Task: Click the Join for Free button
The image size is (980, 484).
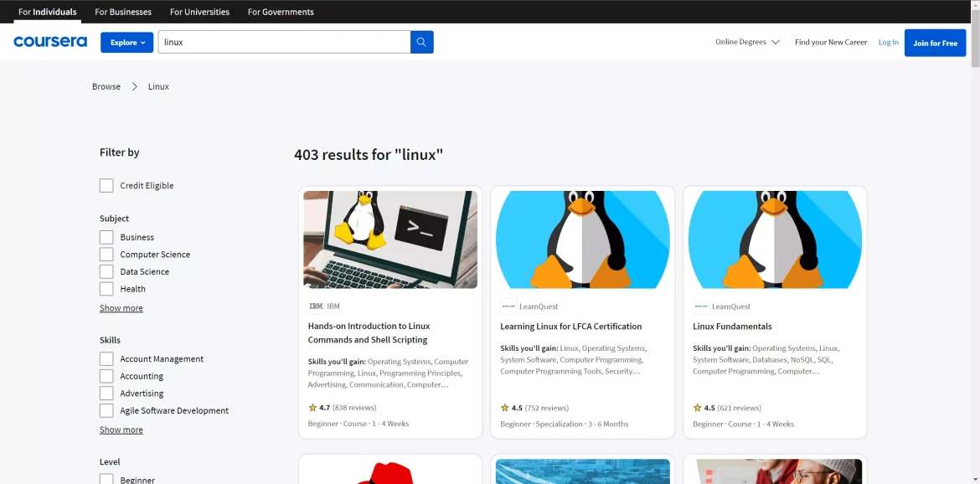Action: 935,43
